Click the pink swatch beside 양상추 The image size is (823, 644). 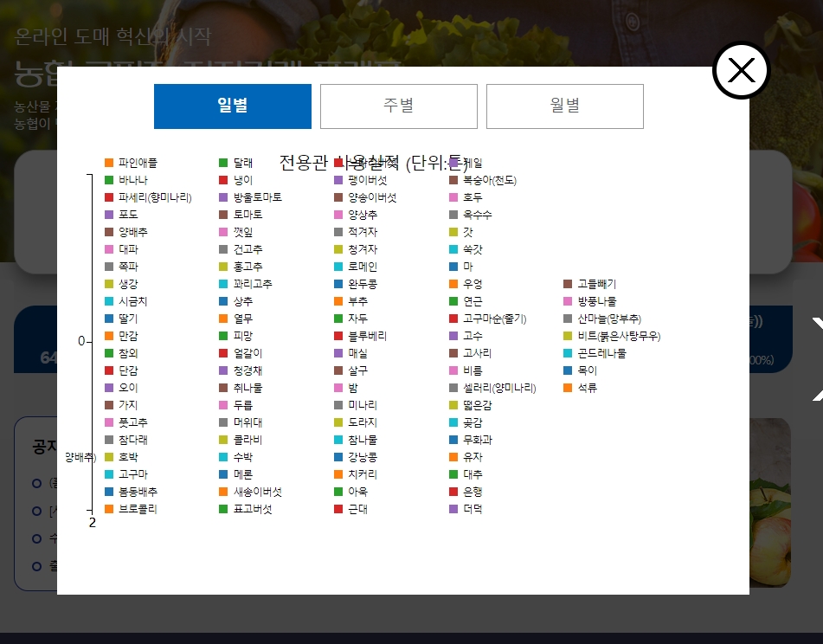(x=338, y=215)
